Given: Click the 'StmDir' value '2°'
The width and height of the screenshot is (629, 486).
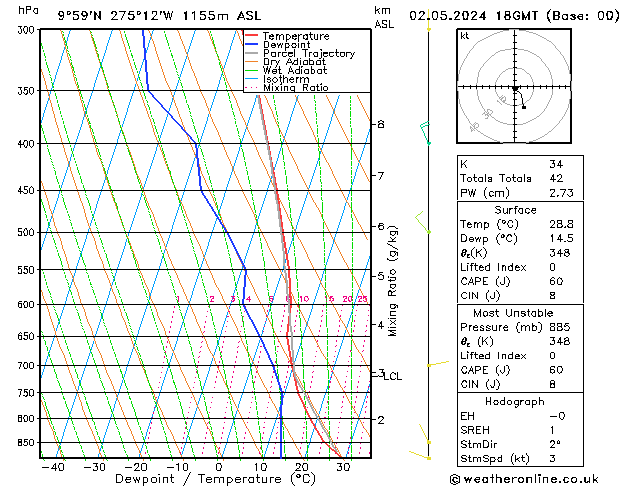Looking at the screenshot, I should (555, 444).
